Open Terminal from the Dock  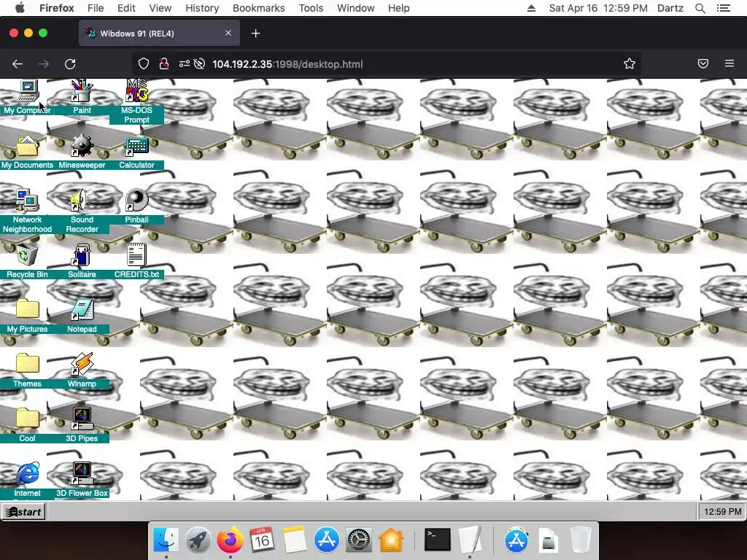coord(438,540)
